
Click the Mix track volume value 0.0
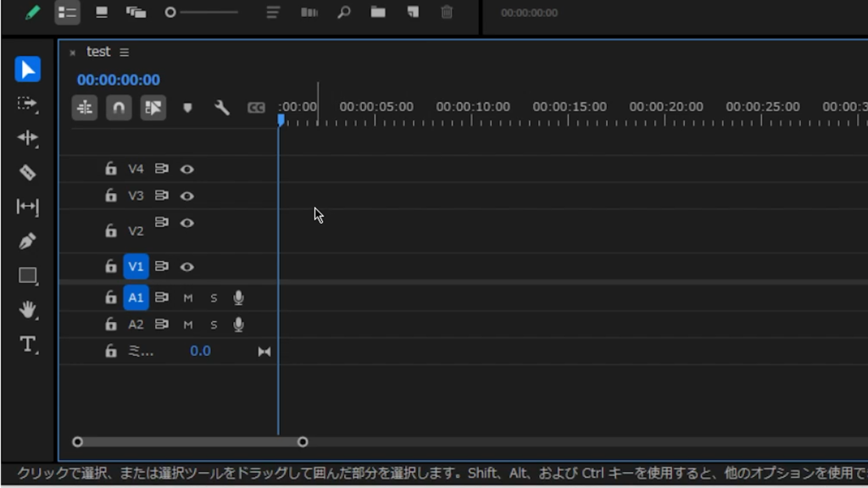(x=200, y=351)
